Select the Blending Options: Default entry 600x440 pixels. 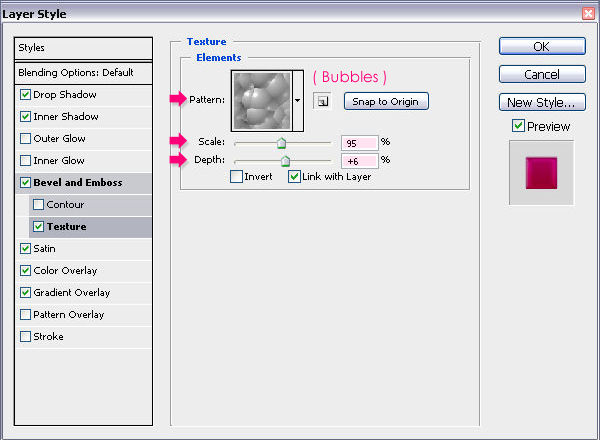83,72
